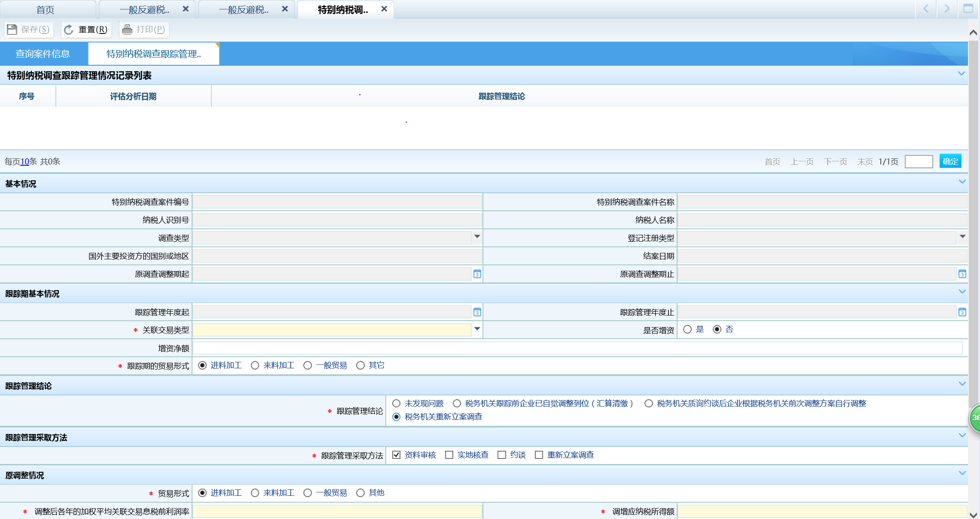The image size is (980, 519).
Task: Click the scrollbar up arrow
Action: point(974,32)
